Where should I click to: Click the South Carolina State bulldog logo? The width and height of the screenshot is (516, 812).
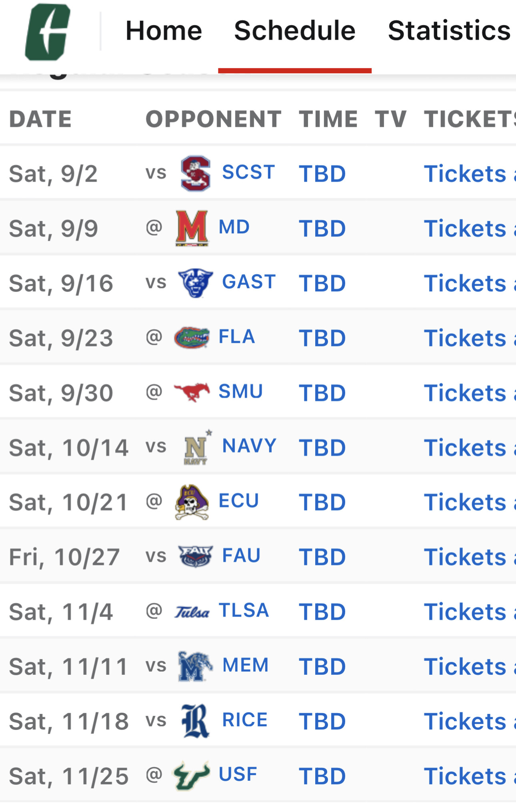(195, 173)
